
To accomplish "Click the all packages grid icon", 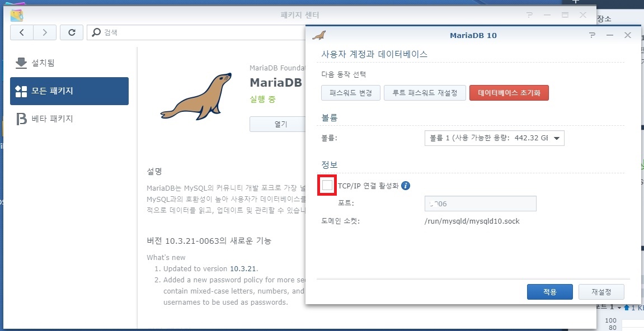I will click(21, 91).
